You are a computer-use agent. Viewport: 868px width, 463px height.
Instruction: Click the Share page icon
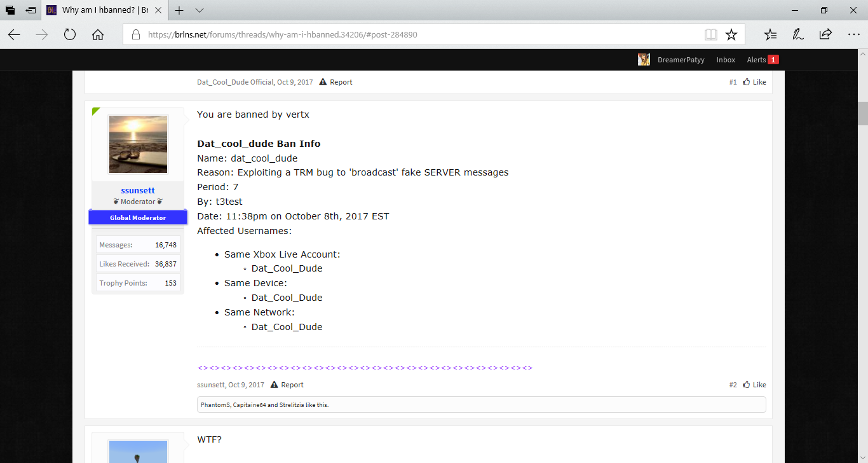pos(825,34)
